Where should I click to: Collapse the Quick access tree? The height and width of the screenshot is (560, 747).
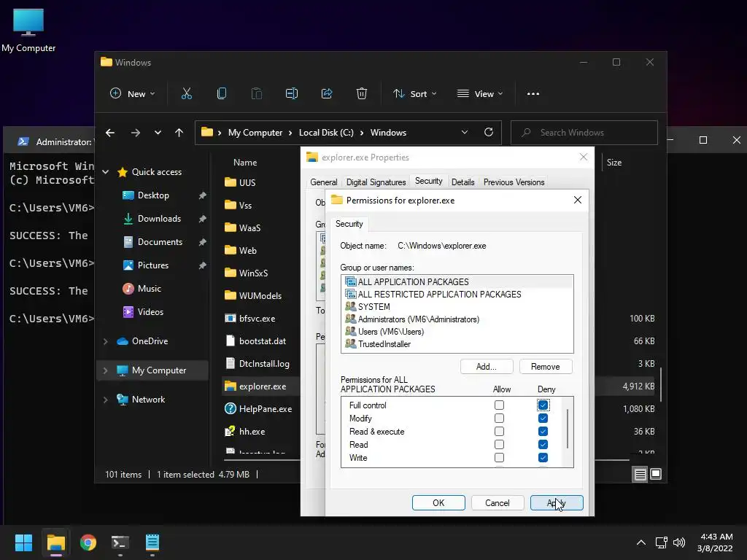(106, 172)
